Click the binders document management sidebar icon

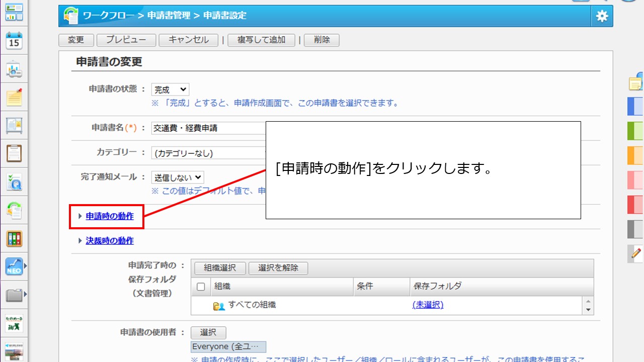(14, 238)
